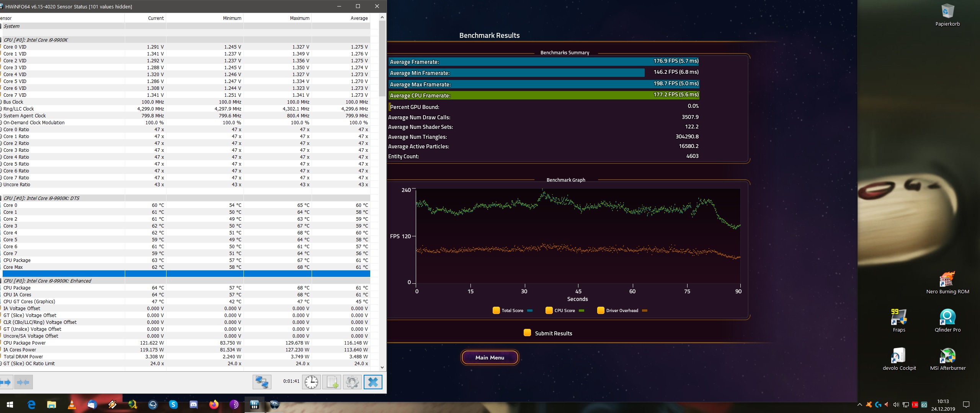Toggle the CPU Score graph checkbox
The height and width of the screenshot is (413, 980).
[549, 310]
